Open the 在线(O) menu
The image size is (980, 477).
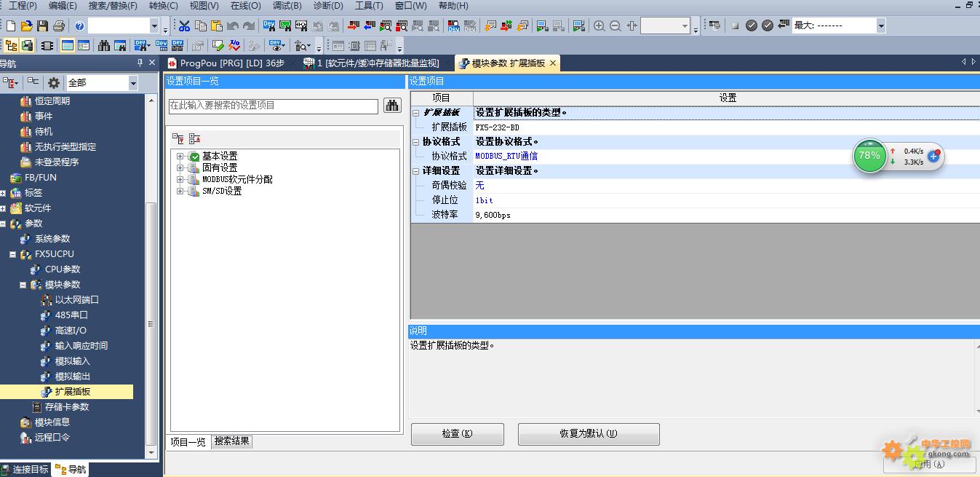coord(245,6)
